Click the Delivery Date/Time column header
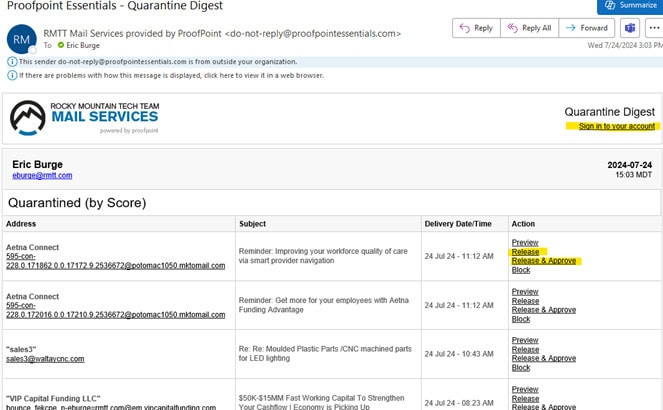Image resolution: width=663 pixels, height=410 pixels. pos(458,224)
